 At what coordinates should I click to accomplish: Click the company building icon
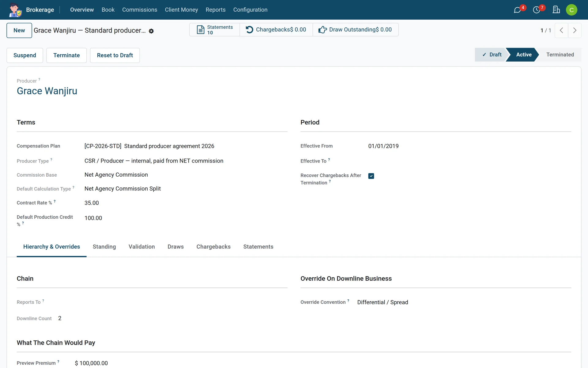[556, 10]
